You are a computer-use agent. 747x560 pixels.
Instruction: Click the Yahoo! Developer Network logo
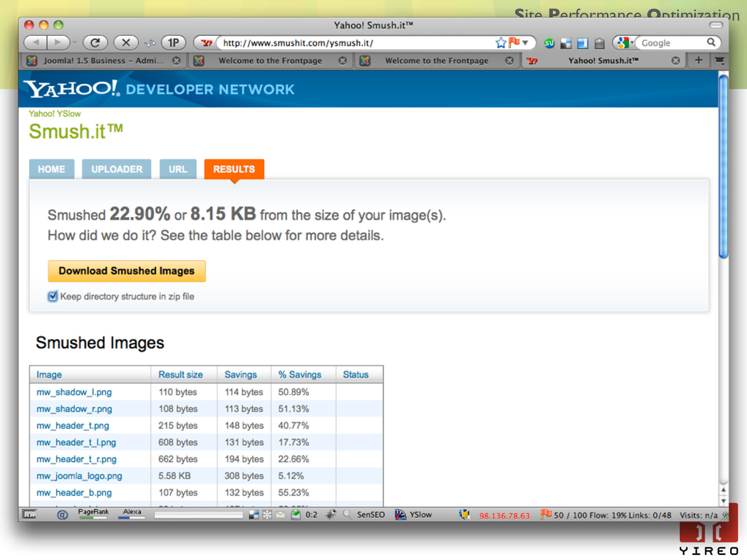(159, 89)
